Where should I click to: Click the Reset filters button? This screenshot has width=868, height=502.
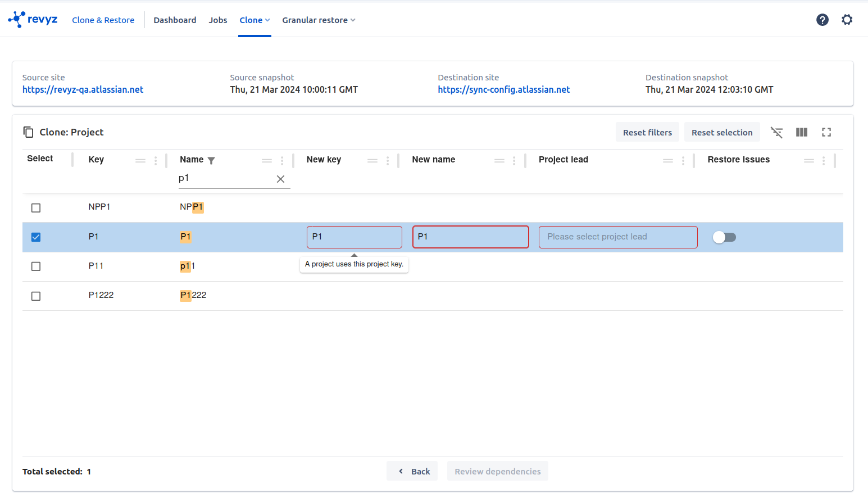click(647, 133)
